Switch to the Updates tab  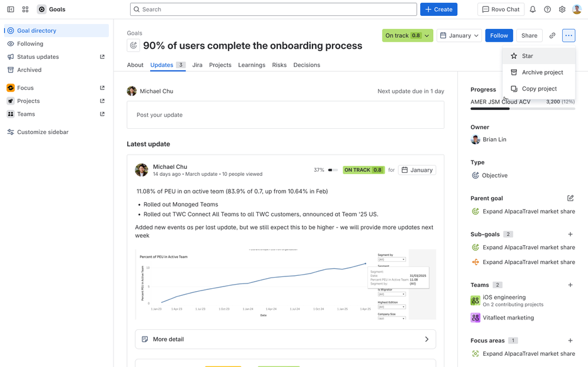(x=168, y=65)
